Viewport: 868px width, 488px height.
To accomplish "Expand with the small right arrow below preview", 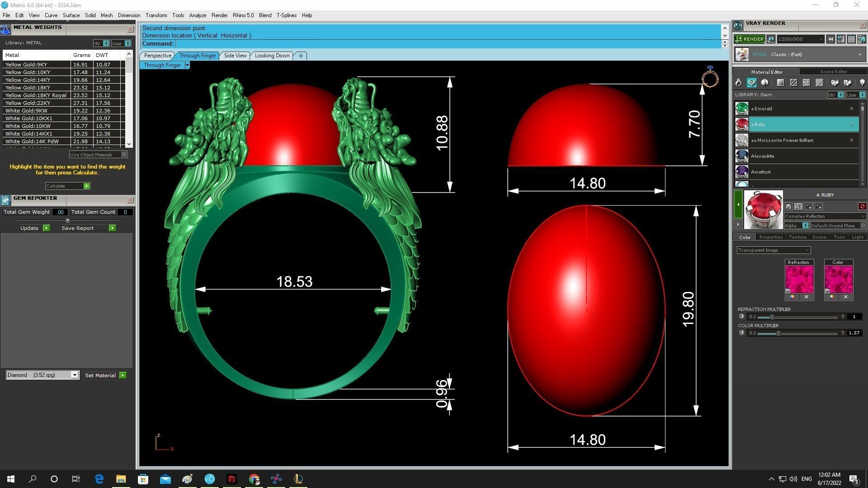I will [x=738, y=225].
